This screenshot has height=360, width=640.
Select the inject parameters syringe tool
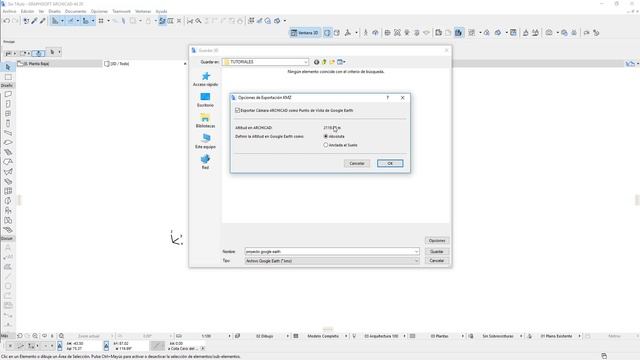pyautogui.click(x=42, y=21)
